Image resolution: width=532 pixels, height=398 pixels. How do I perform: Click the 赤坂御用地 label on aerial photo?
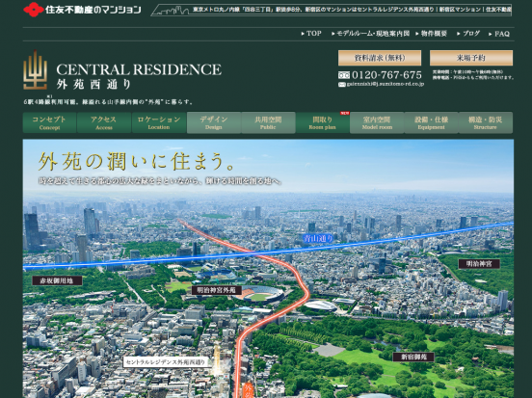click(57, 280)
